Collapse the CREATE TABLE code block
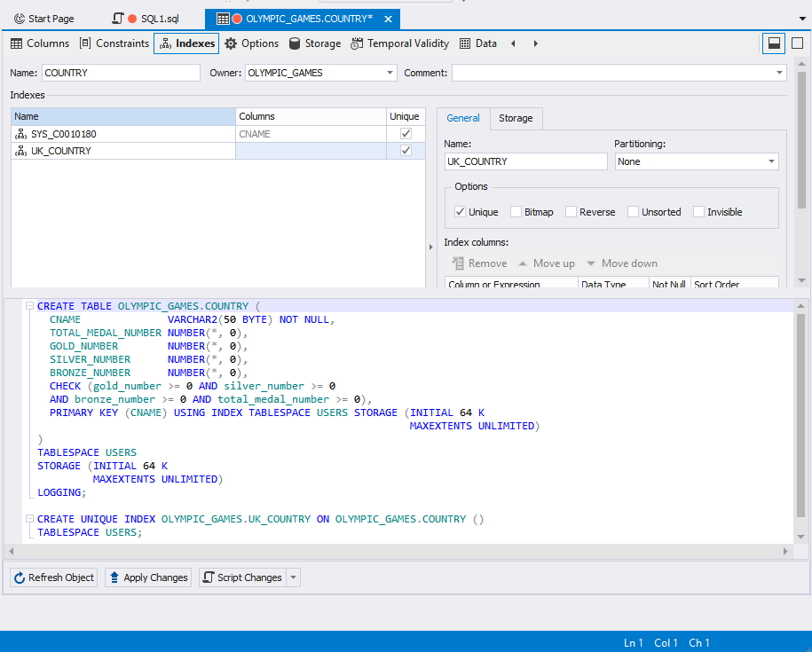This screenshot has width=812, height=652. coord(29,305)
